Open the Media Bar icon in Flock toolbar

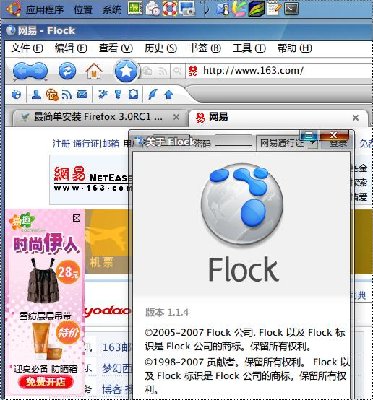[52, 95]
